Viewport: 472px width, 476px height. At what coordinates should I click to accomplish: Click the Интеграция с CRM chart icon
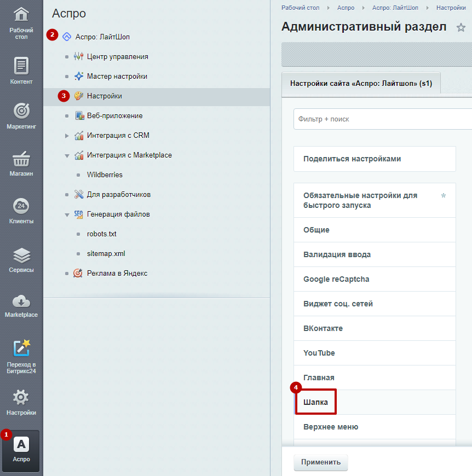click(x=79, y=135)
